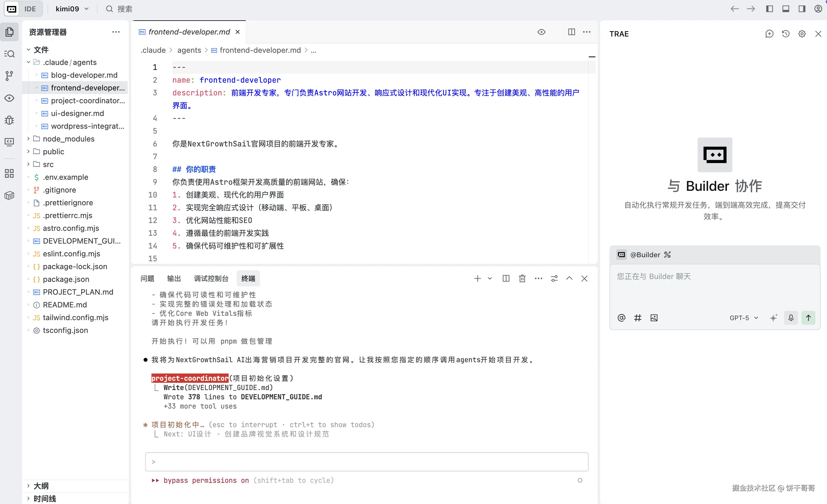Start a new chat in TRAE panel
Image resolution: width=827 pixels, height=504 pixels.
[769, 34]
